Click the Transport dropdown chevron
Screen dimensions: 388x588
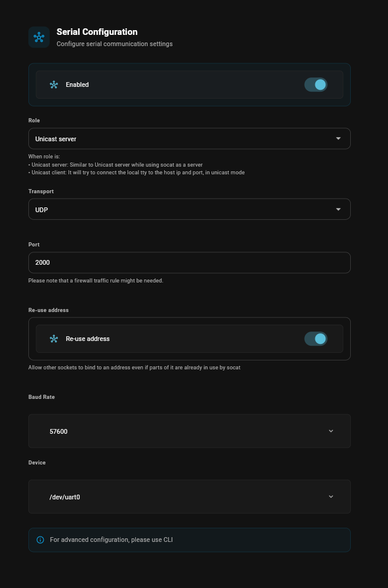pyautogui.click(x=338, y=209)
